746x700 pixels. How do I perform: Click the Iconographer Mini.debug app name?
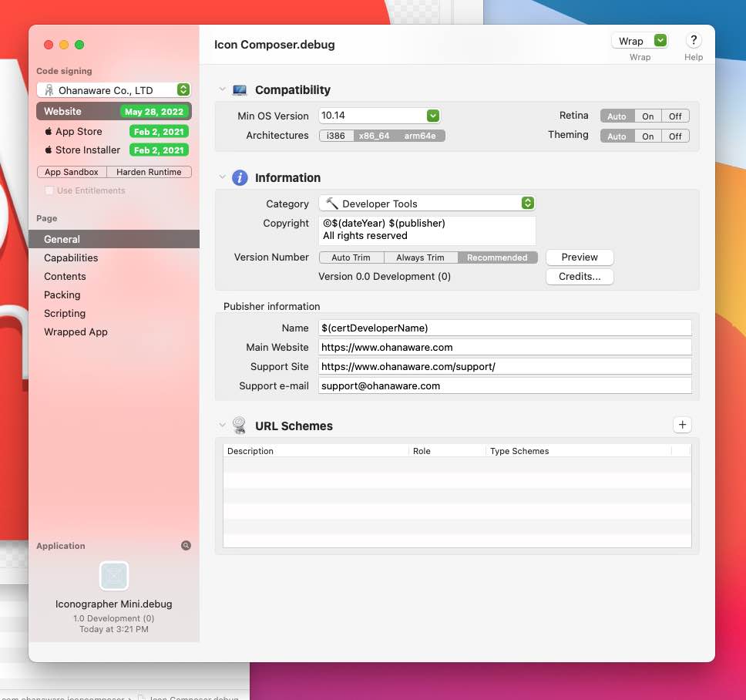pos(114,604)
